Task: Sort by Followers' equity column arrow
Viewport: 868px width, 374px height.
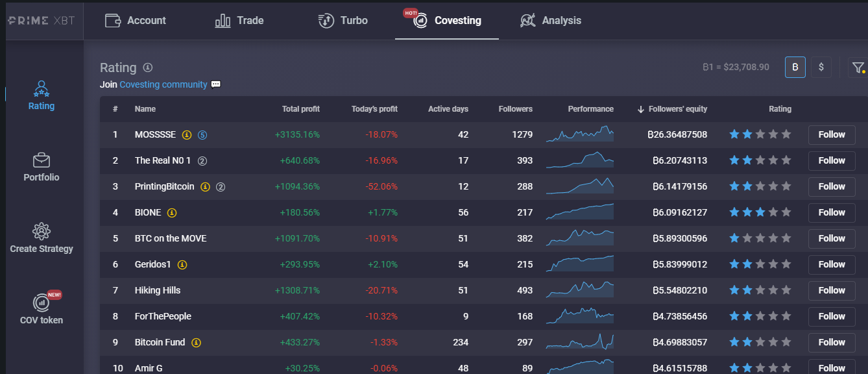Action: [x=641, y=109]
